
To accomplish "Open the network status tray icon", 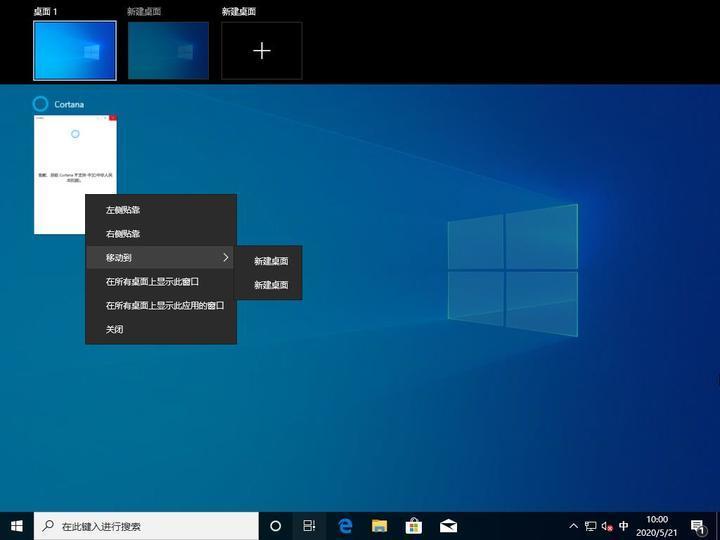I will click(590, 526).
